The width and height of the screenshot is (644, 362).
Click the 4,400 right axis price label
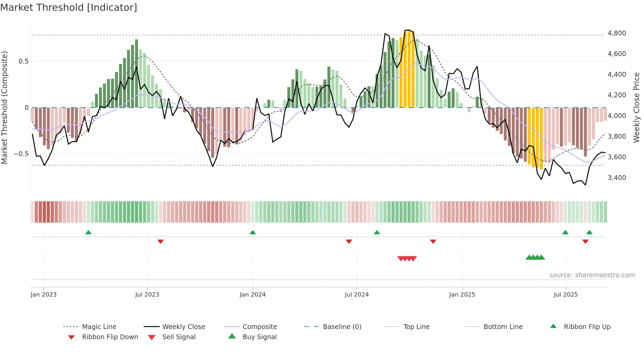click(617, 75)
